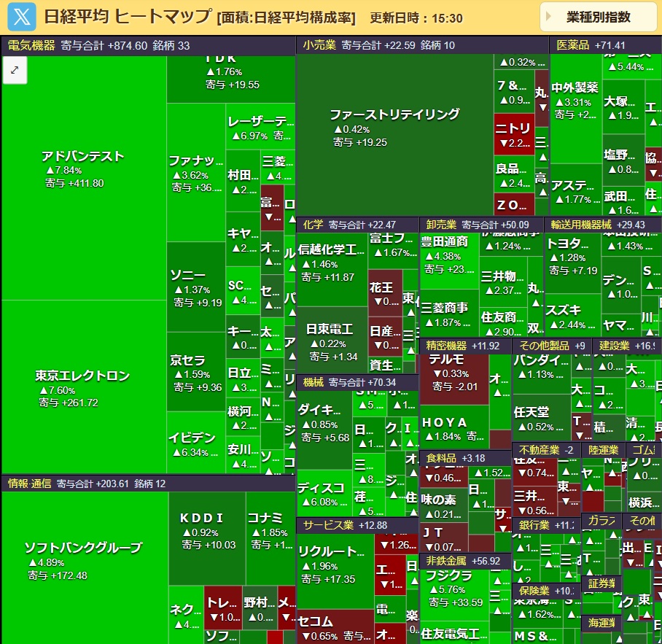This screenshot has width=662, height=644.
Task: Select the 医薬品 sector header
Action: point(605,45)
